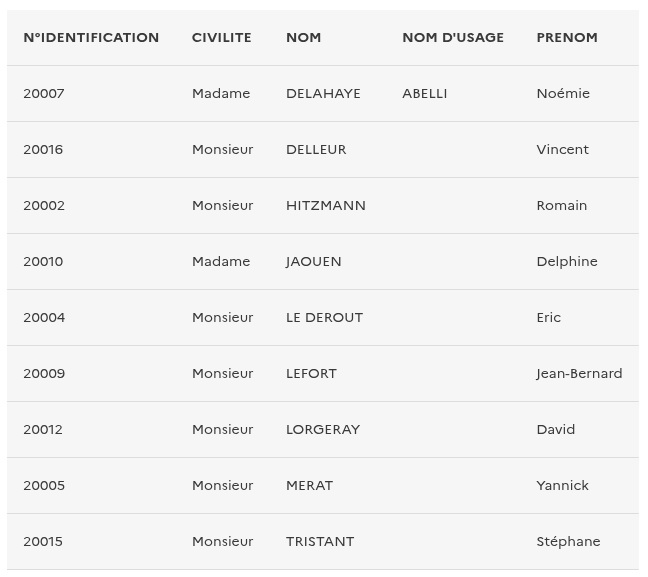Viewport: 648px width, 577px height.
Task: Select the PRENOM column header
Action: click(x=567, y=38)
